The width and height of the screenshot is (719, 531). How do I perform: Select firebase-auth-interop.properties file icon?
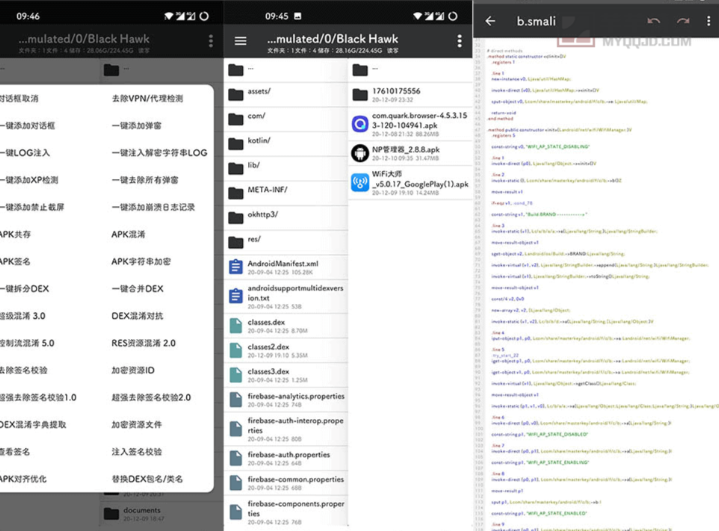click(x=236, y=429)
